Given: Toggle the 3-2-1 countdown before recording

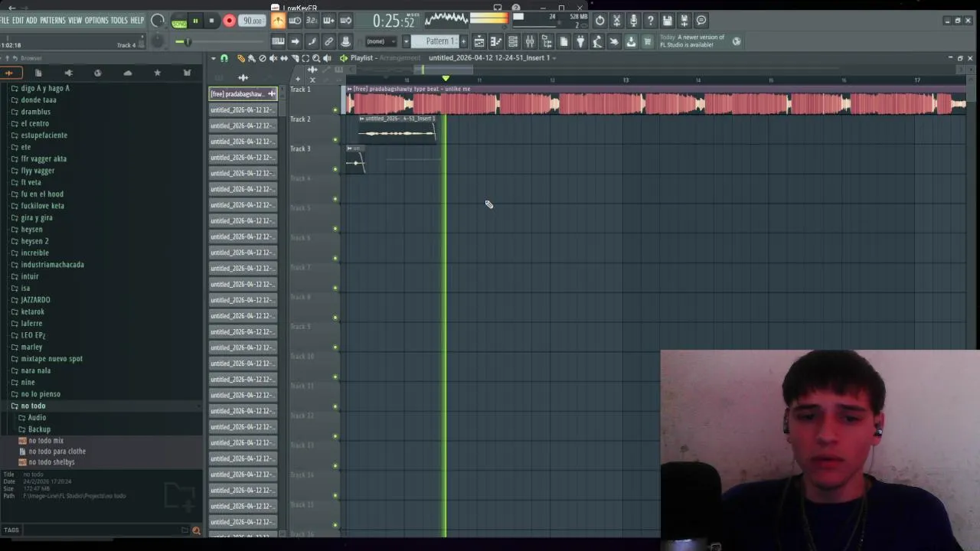Looking at the screenshot, I should (x=312, y=21).
